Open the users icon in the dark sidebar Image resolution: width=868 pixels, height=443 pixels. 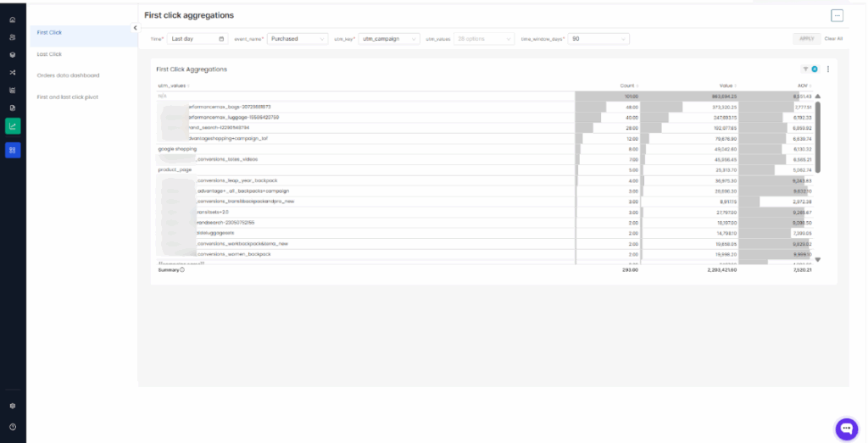click(x=13, y=37)
